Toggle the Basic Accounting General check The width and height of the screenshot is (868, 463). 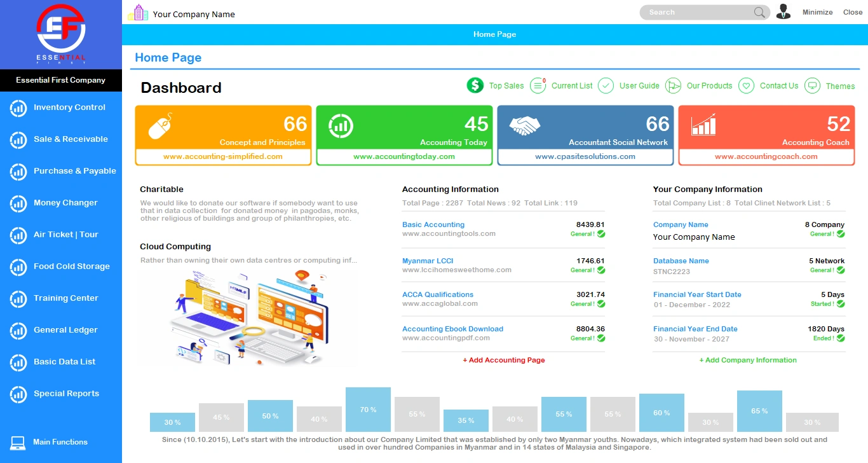point(601,234)
